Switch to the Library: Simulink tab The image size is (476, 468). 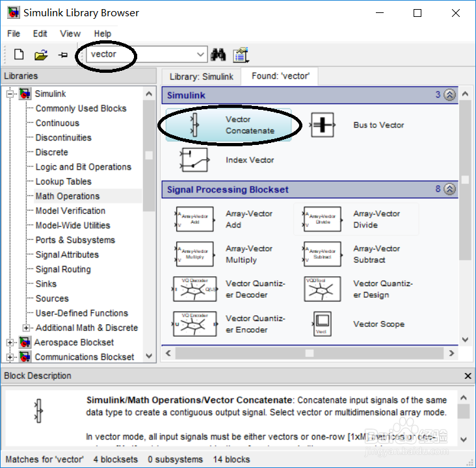[x=202, y=77]
